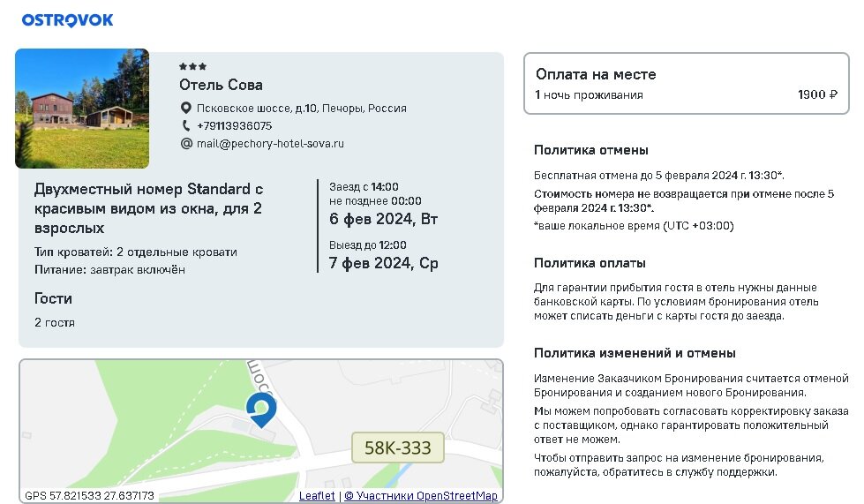Select the Выезд до 12:00 text
The height and width of the screenshot is (504, 864).
(367, 245)
